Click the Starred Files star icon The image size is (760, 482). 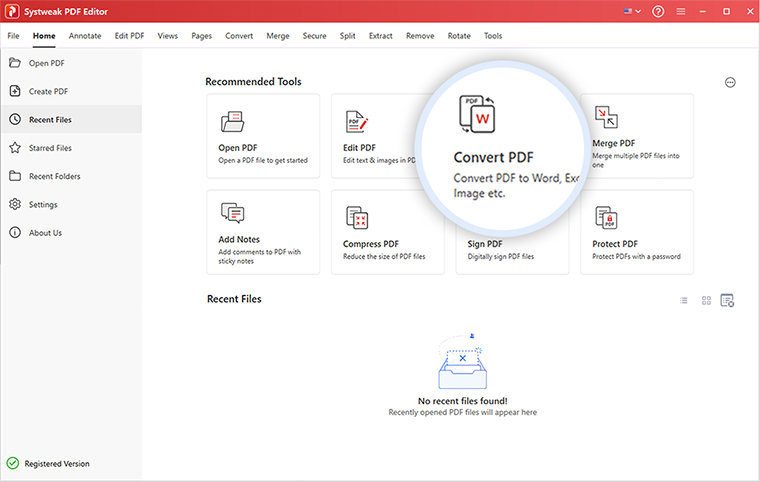click(x=15, y=147)
